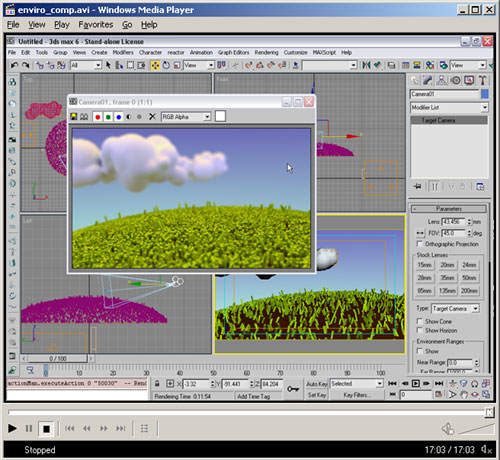Click the white color swatch in render window
This screenshot has height=460, width=500.
220,116
